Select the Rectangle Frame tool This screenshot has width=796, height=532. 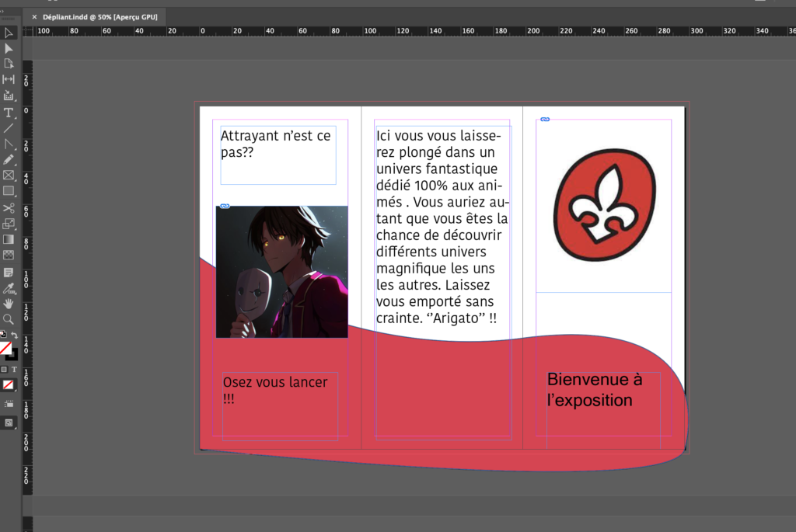coord(9,176)
